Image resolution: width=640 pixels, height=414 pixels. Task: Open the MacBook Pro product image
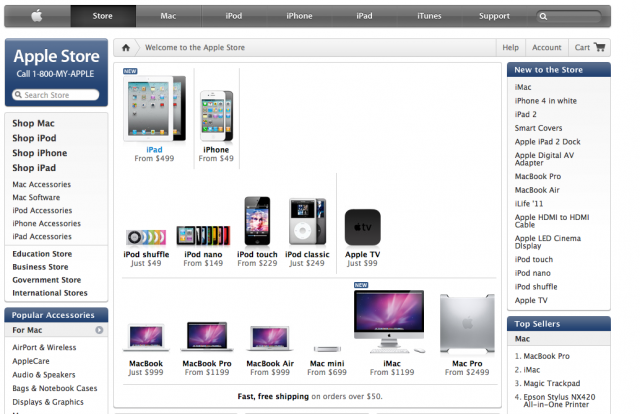207,336
